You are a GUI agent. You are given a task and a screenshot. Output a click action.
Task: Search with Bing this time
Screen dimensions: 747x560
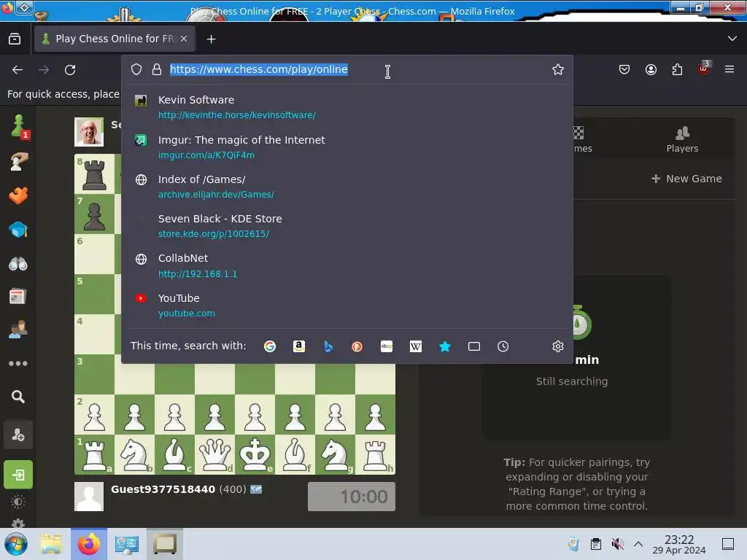328,346
